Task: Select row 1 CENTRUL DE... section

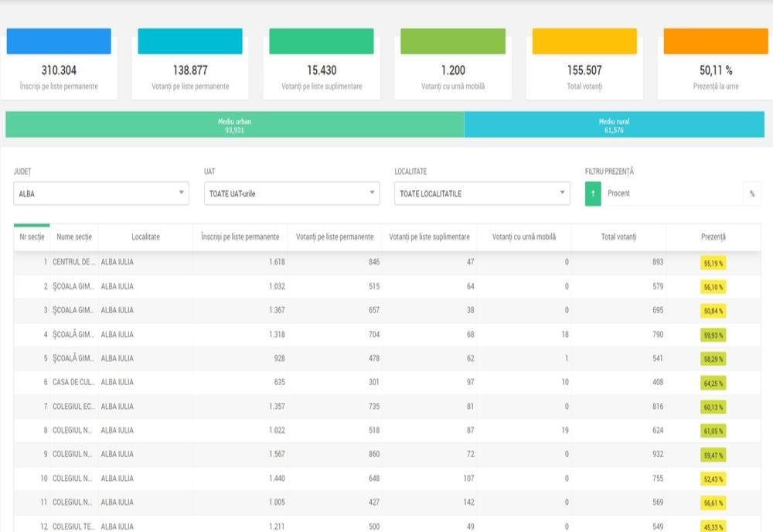Action: 74,262
